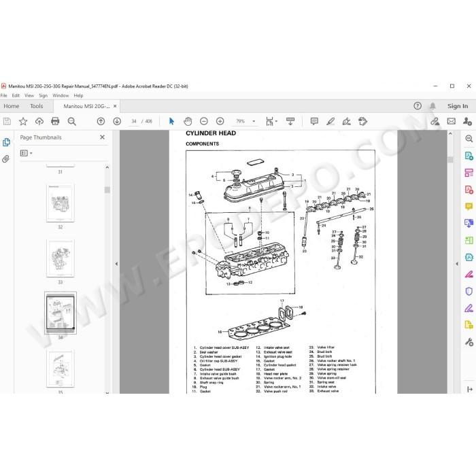Click the stamp tool icon

[362, 122]
